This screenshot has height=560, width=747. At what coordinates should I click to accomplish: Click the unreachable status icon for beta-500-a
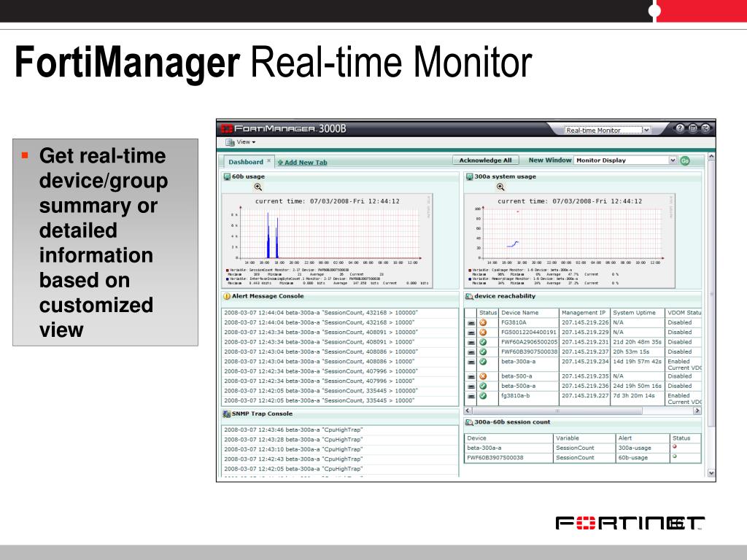point(483,376)
